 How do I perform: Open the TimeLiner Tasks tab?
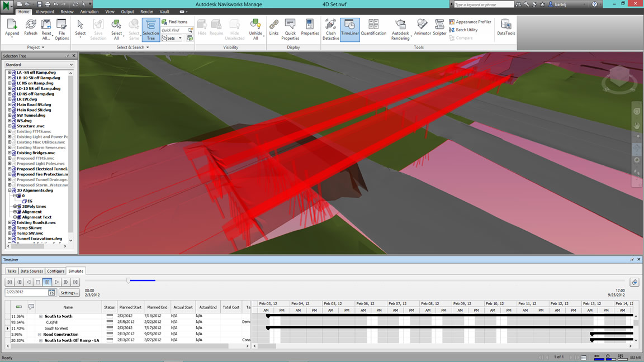click(12, 271)
